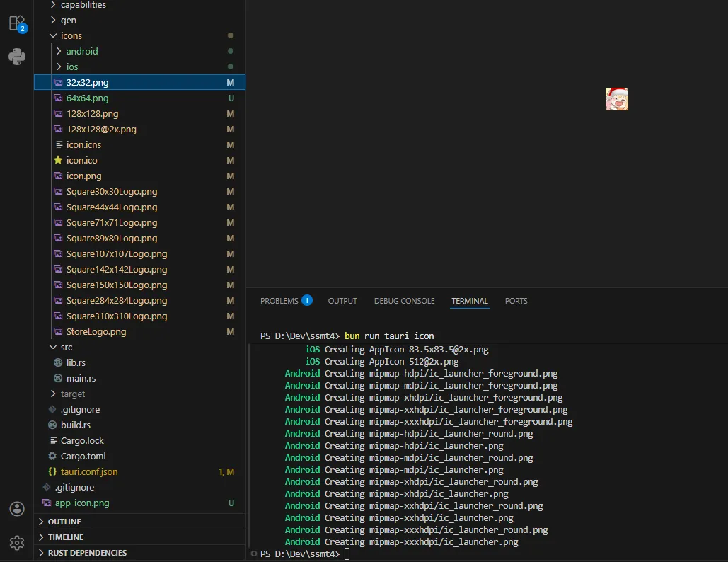The width and height of the screenshot is (728, 562).
Task: Open the 64x64.png file
Action: [87, 98]
